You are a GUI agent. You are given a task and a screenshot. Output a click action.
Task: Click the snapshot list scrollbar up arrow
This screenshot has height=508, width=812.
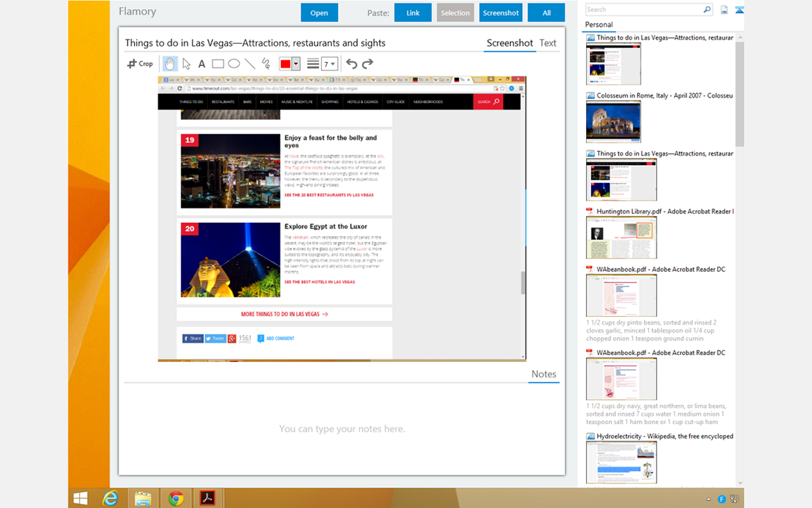tap(740, 38)
